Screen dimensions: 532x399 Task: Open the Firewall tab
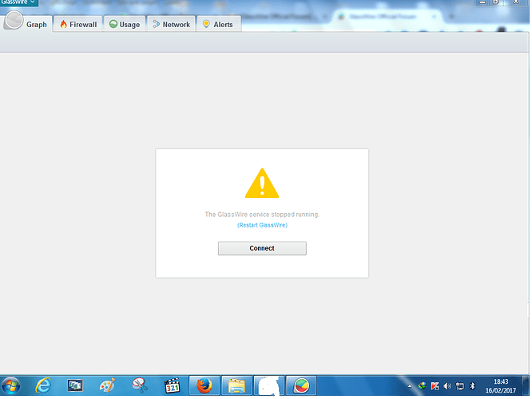[x=78, y=25]
